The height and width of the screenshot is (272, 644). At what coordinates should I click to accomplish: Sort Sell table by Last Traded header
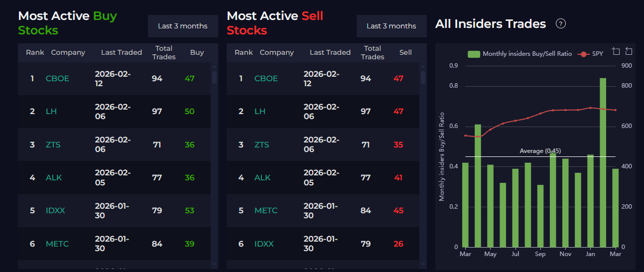tap(330, 52)
